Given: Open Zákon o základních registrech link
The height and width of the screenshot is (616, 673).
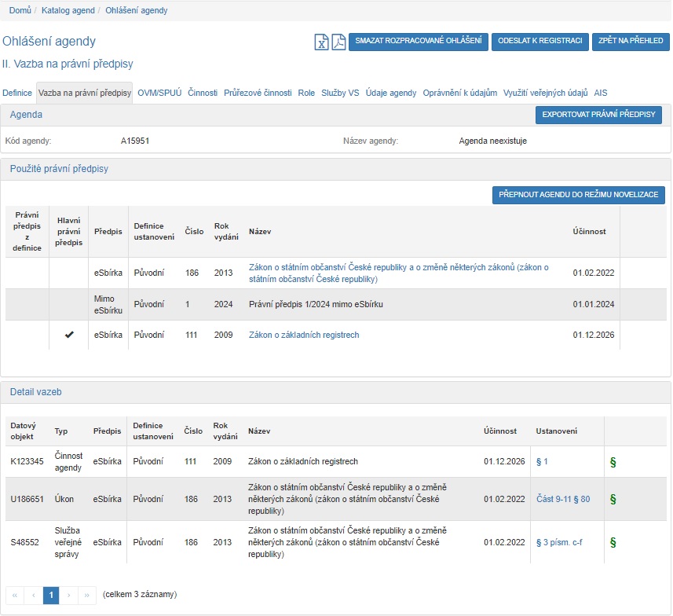Looking at the screenshot, I should 304,335.
